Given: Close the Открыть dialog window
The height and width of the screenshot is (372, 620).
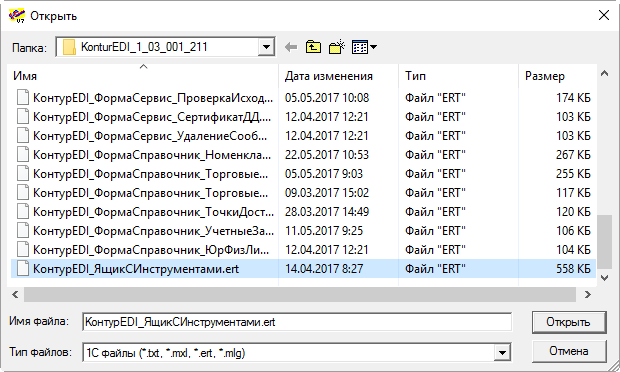Looking at the screenshot, I should coord(604,15).
